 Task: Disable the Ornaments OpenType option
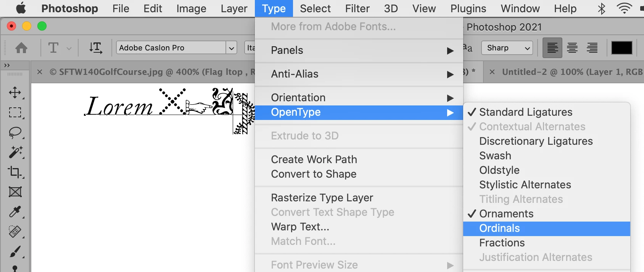click(506, 214)
